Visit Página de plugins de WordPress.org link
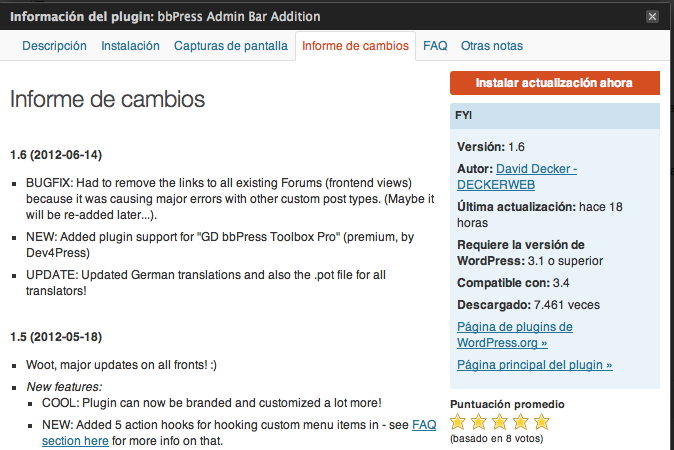 [x=514, y=335]
